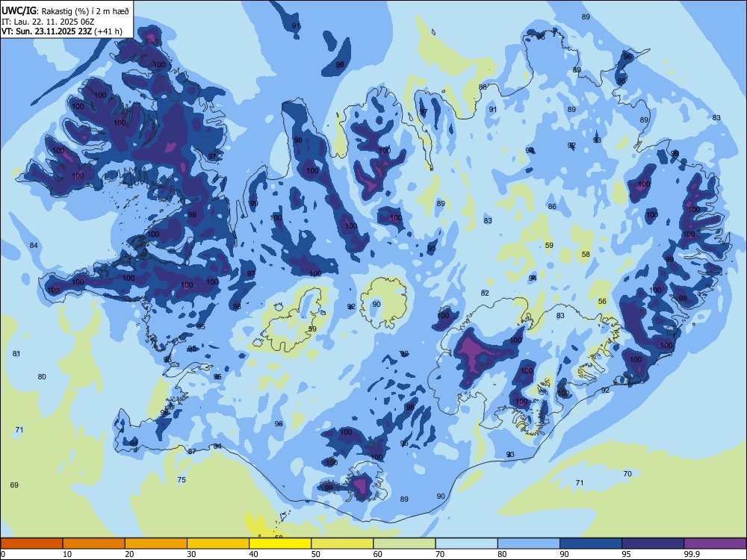747x560 pixels.
Task: Click the 'IT: Lau. 22. 11. 2025 06Z' line
Action: pyautogui.click(x=48, y=22)
